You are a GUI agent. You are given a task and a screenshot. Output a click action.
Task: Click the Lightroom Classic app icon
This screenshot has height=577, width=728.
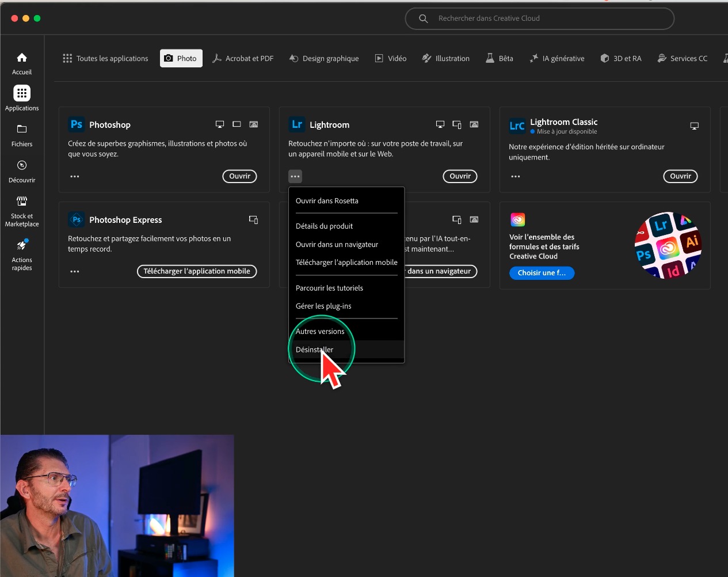point(517,126)
